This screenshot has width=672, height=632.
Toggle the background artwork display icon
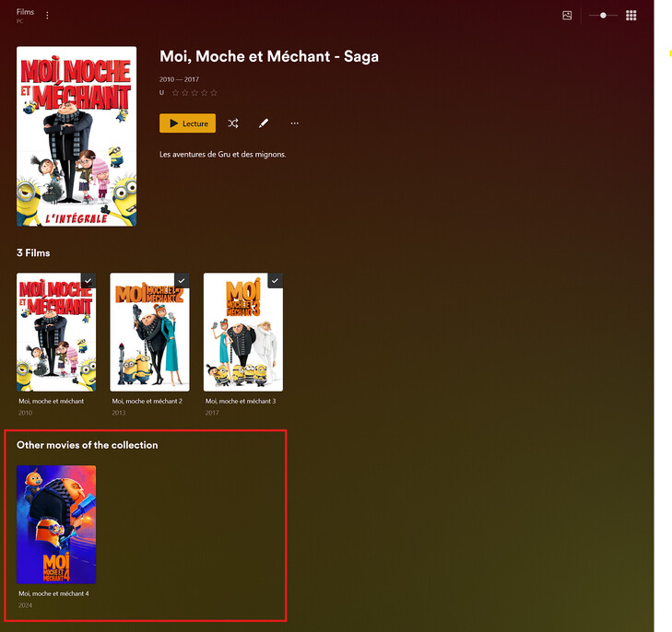tap(567, 16)
